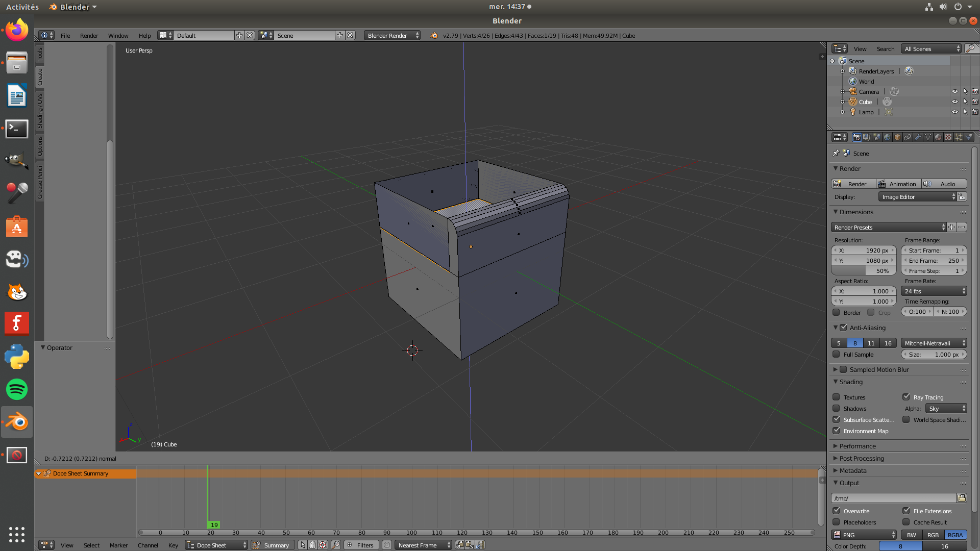Open the Mesh Data properties tab (triangle icon)
980x551 pixels.
tap(928, 137)
